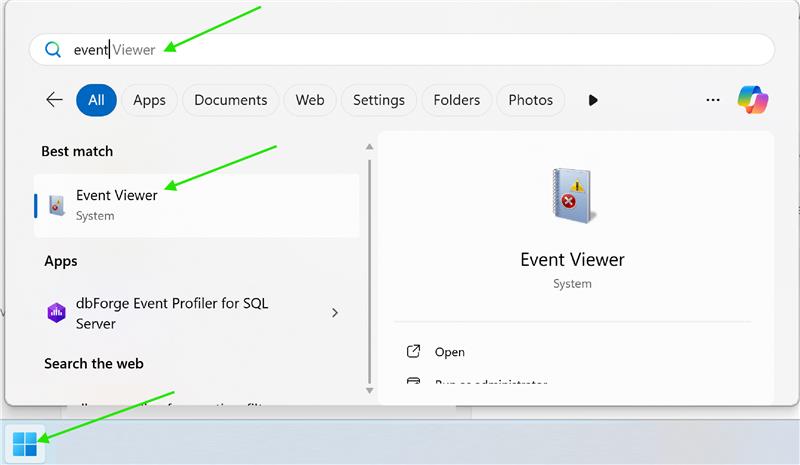Image resolution: width=800 pixels, height=465 pixels.
Task: Open dbForge Event Profiler for SQL Server
Action: tap(196, 313)
